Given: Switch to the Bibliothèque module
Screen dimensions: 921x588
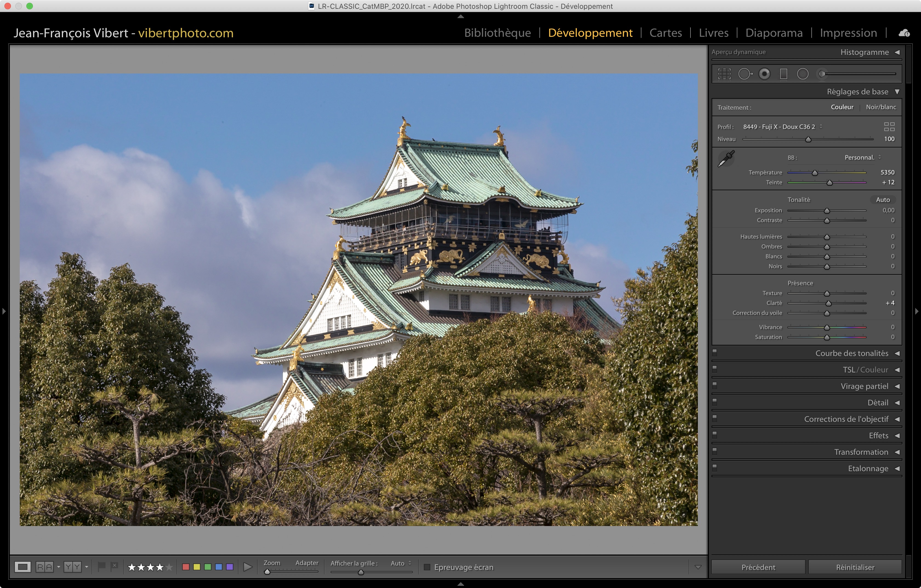Looking at the screenshot, I should (497, 33).
